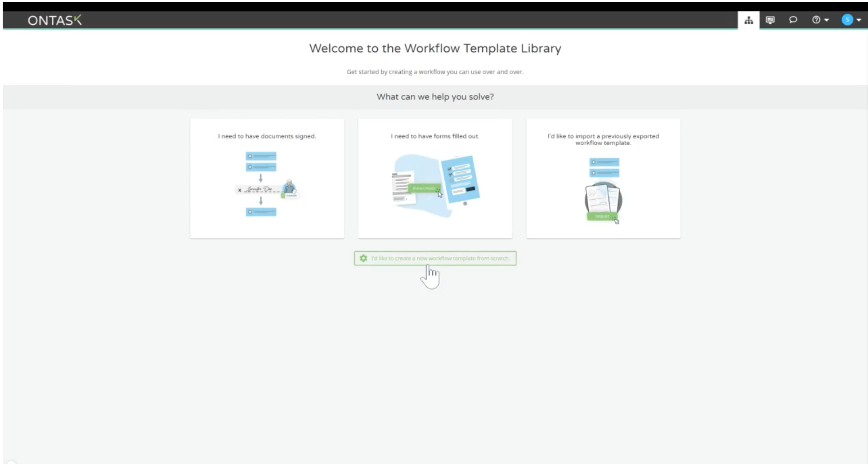This screenshot has width=868, height=464.
Task: Open the Workflow Templates hierarchy icon
Action: point(748,20)
